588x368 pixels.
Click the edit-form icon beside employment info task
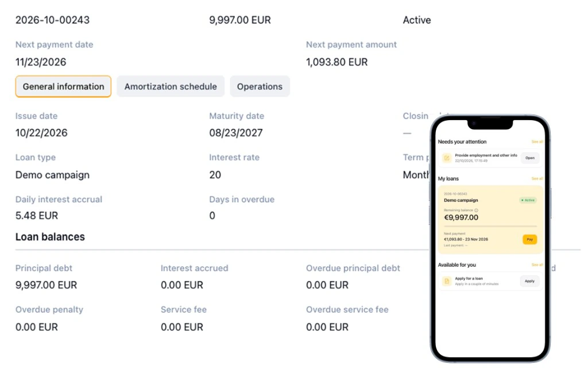click(x=447, y=158)
